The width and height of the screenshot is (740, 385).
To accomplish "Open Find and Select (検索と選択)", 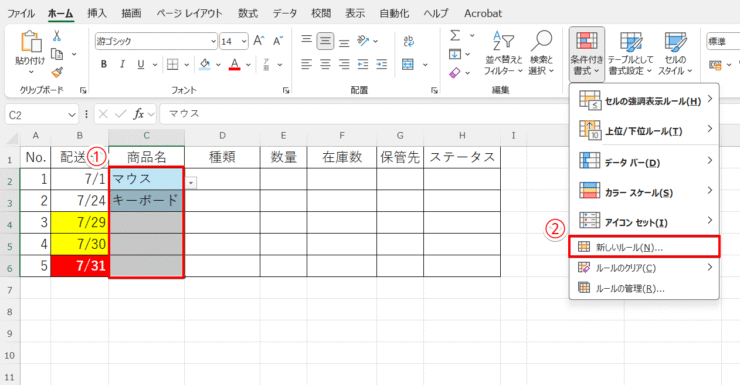I will coord(541,52).
